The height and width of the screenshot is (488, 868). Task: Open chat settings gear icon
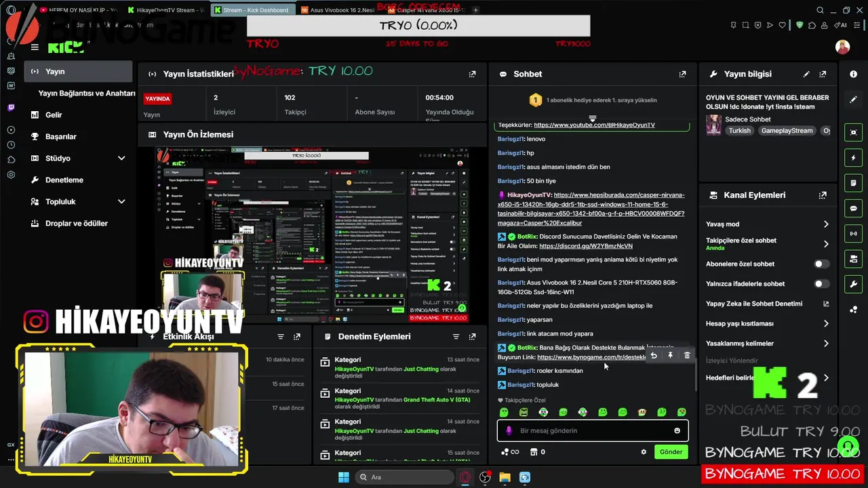click(x=644, y=452)
